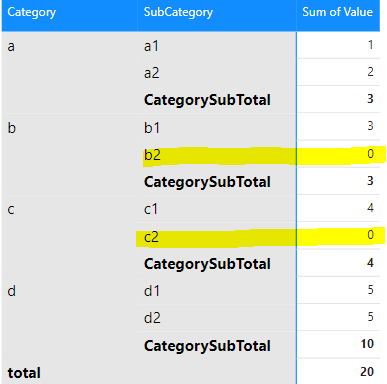Screen dimensions: 387x384
Task: Click the subtotal value 10 for category d
Action: pyautogui.click(x=367, y=344)
